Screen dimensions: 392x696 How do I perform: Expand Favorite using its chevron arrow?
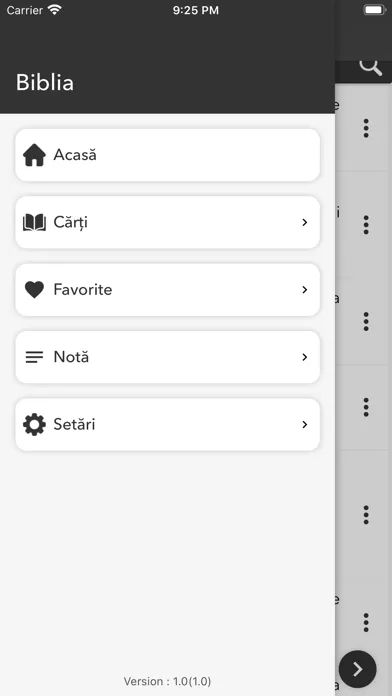pos(305,290)
